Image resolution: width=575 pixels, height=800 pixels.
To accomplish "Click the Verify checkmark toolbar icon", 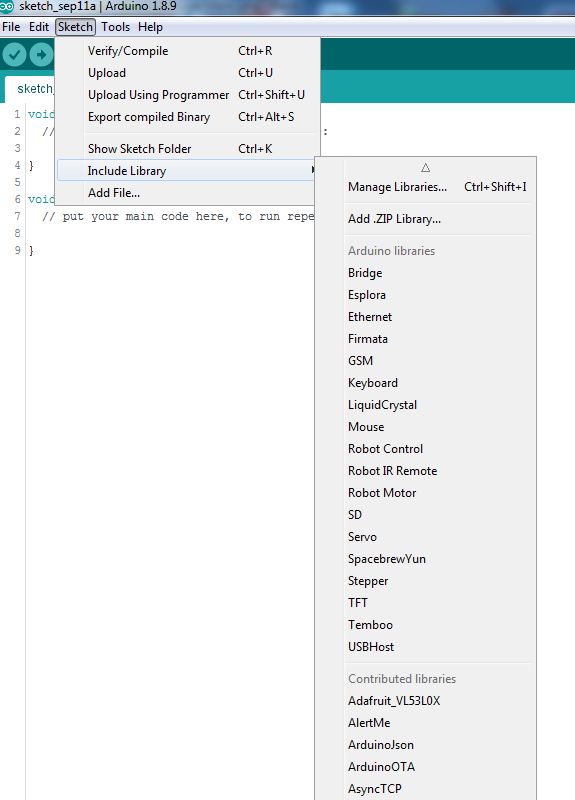I will coord(14,55).
